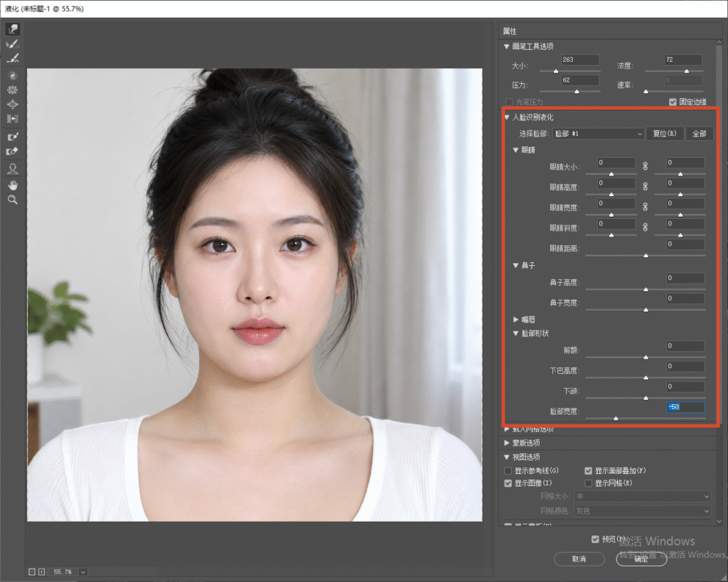Enable the 显示参考线(G) checkbox
This screenshot has height=582, width=728.
coord(508,470)
